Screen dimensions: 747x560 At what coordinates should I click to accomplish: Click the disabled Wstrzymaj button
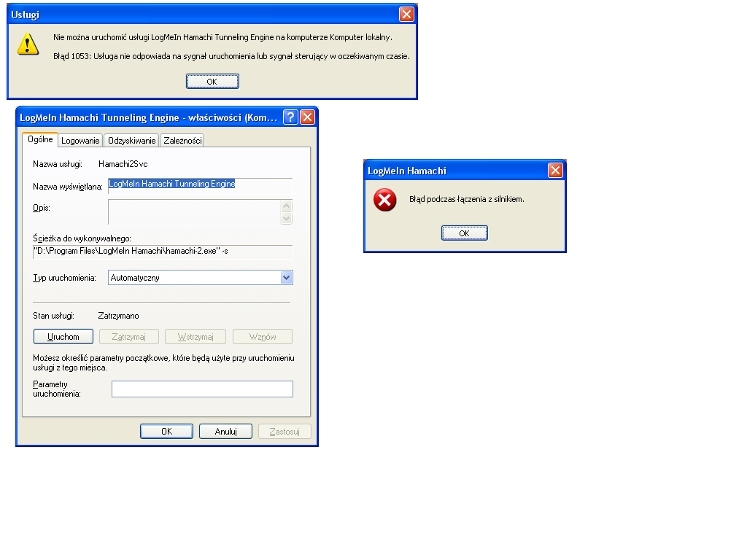[196, 337]
